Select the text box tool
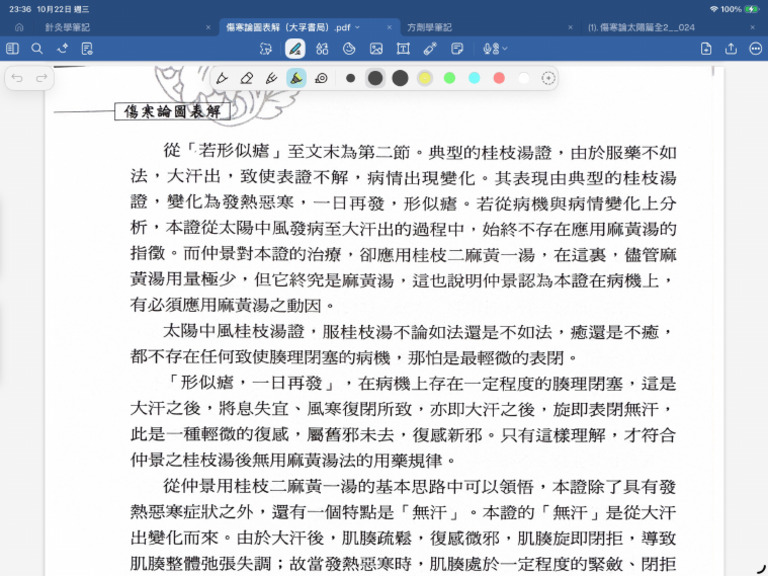 click(x=403, y=48)
